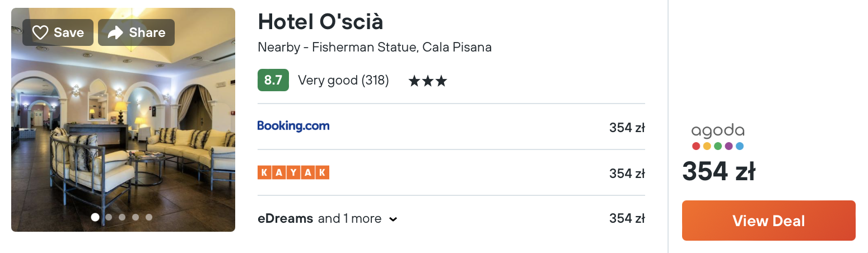Screen dimensions: 868x253
Task: Click the share arrow icon
Action: click(x=115, y=32)
